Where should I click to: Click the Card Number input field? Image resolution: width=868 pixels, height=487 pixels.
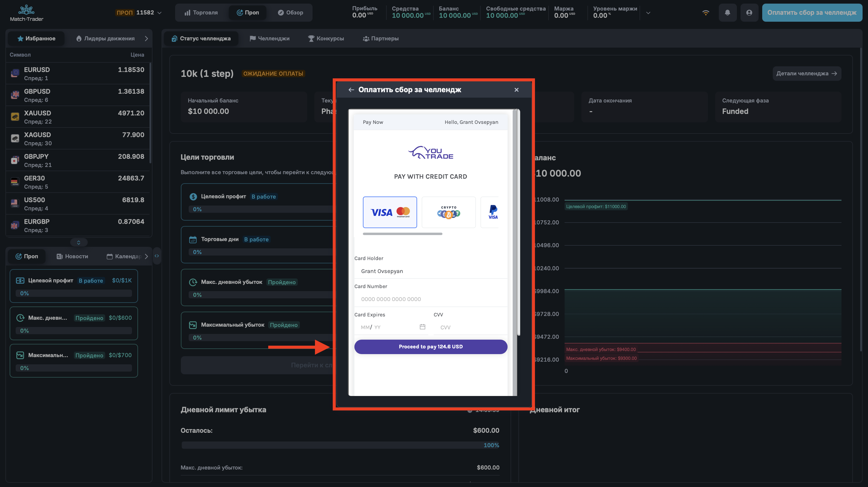430,299
